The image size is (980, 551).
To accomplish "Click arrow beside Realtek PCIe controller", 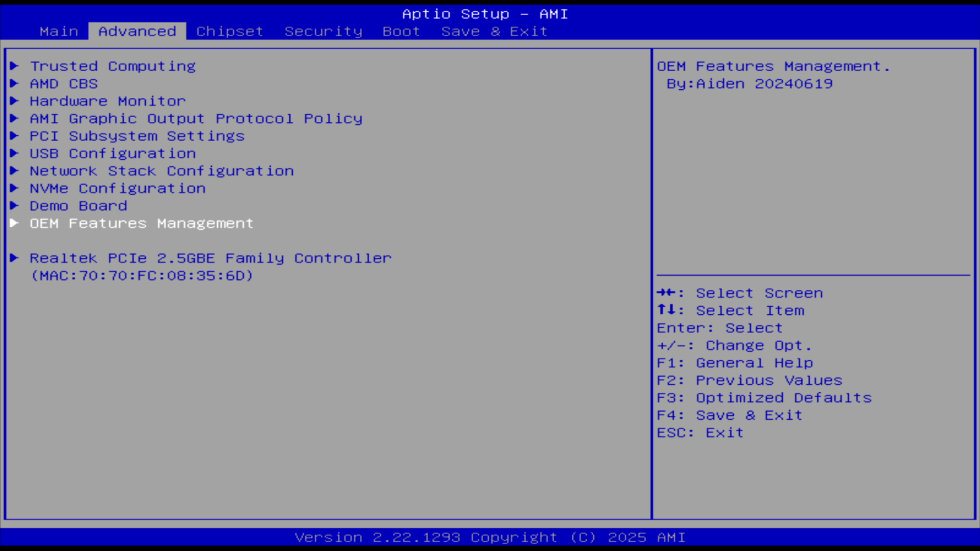I will click(x=15, y=258).
